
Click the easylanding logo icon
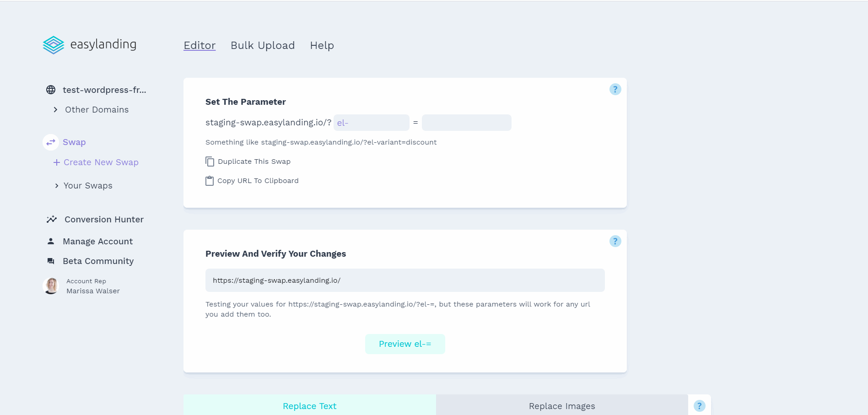coord(54,45)
